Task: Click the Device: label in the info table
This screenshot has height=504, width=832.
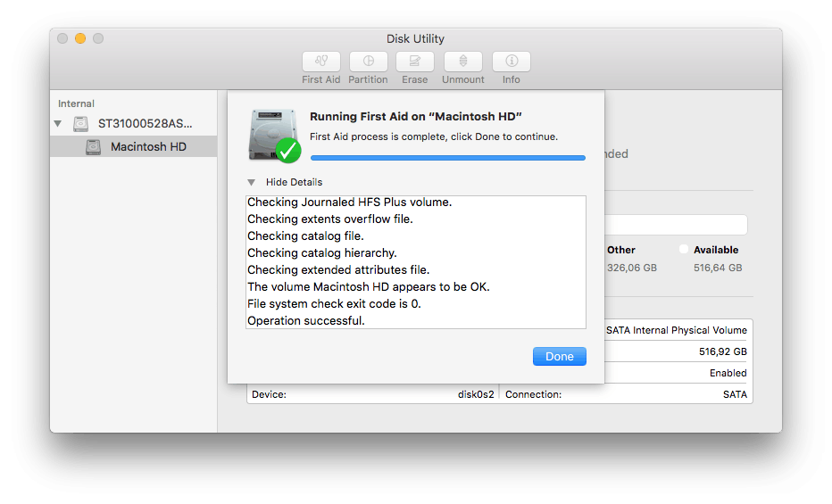Action: pos(269,395)
